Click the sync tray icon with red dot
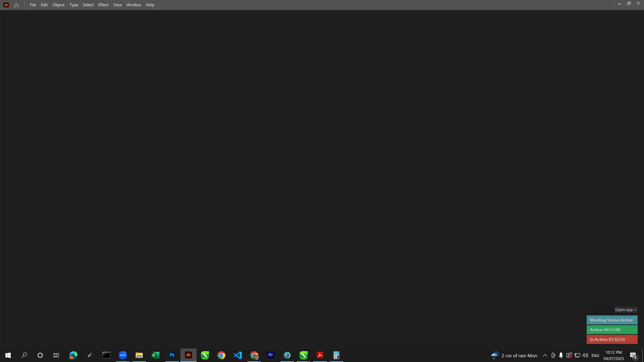This screenshot has height=362, width=644. (x=569, y=355)
